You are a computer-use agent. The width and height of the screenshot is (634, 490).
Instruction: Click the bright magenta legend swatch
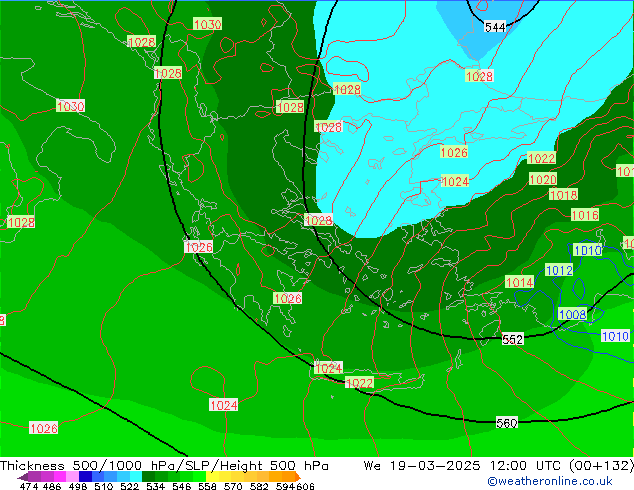60,476
